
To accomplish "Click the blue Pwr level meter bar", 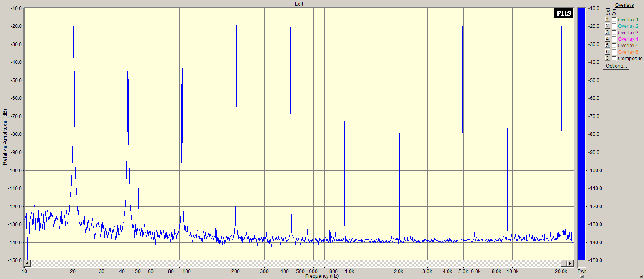I will 582,134.
